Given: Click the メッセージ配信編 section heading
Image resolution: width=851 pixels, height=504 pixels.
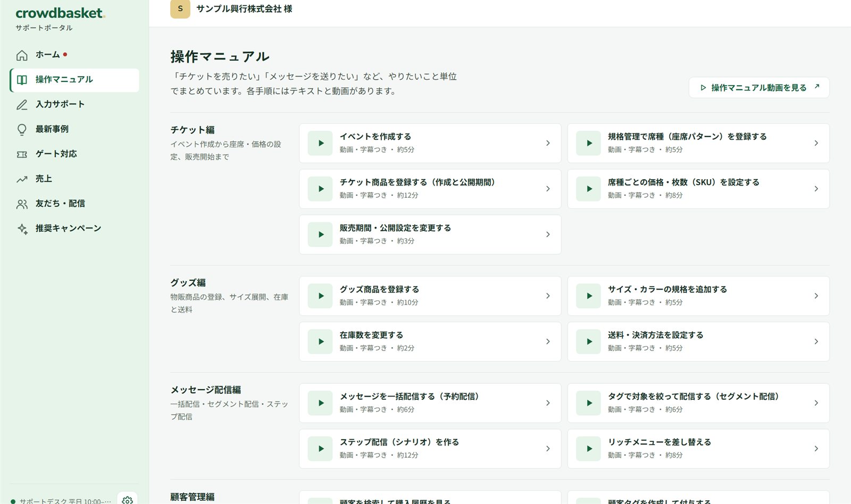Looking at the screenshot, I should click(x=206, y=390).
